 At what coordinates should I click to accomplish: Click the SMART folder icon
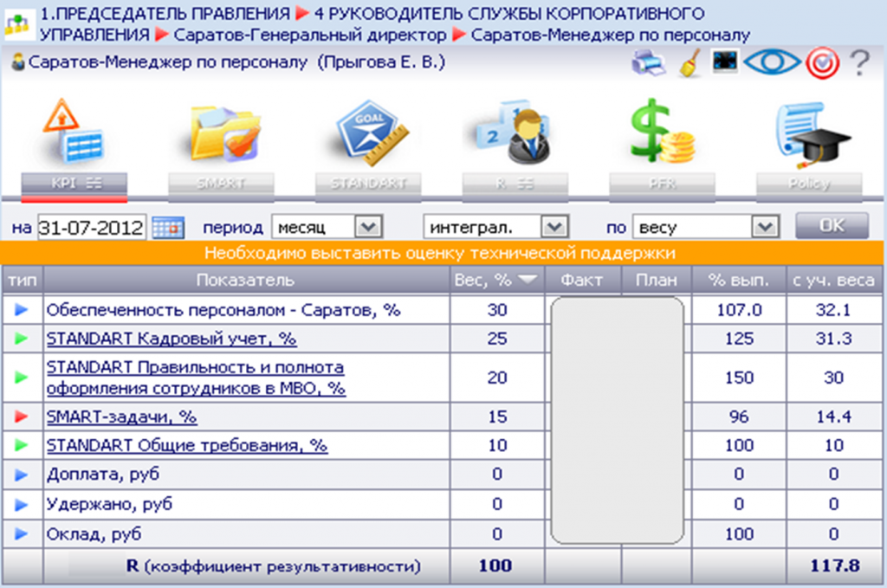[x=224, y=132]
